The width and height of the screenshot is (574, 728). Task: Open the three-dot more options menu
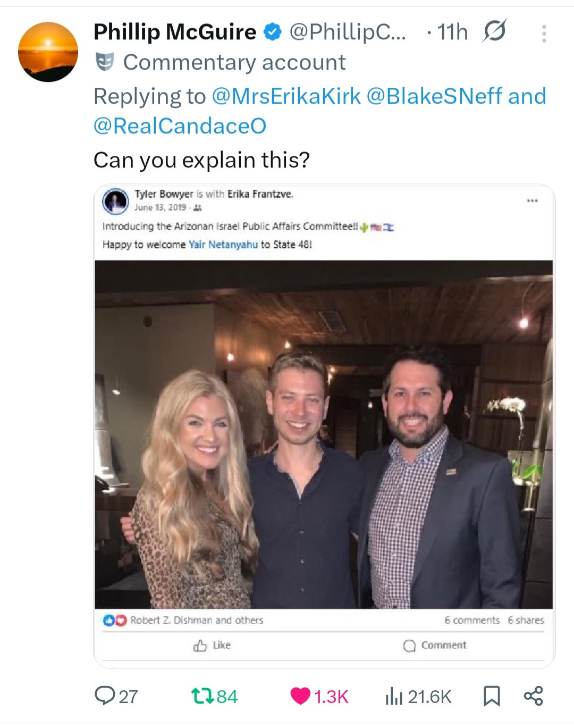544,34
